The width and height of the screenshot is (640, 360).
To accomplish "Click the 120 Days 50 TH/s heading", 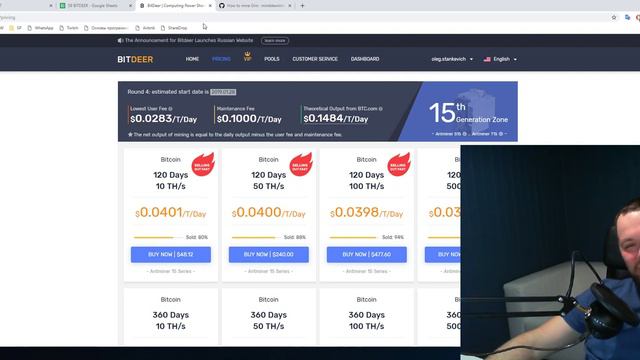I will pyautogui.click(x=269, y=180).
